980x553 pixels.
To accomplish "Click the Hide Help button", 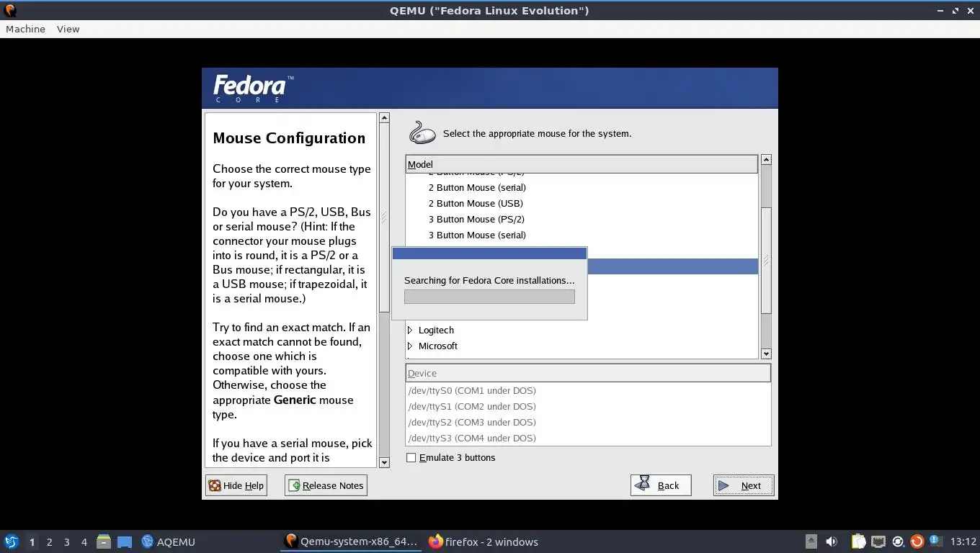I will 236,485.
